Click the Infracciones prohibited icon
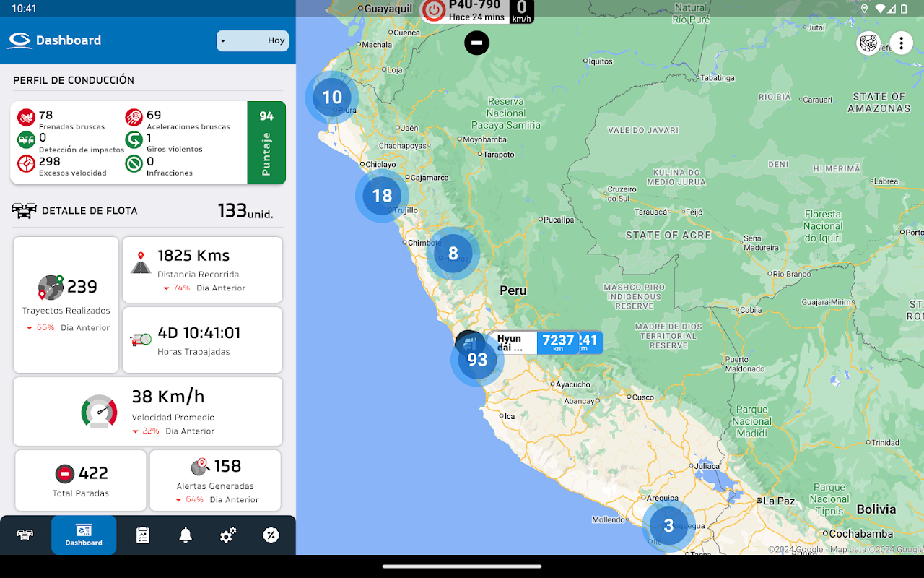 [x=134, y=164]
